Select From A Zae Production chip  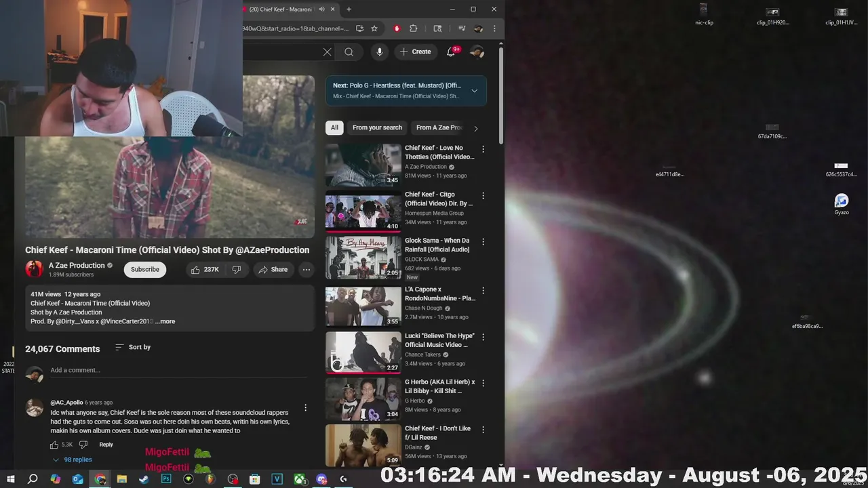(x=439, y=127)
